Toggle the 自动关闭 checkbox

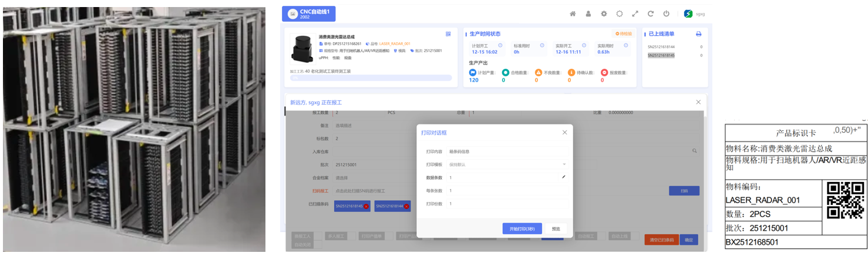317,244
